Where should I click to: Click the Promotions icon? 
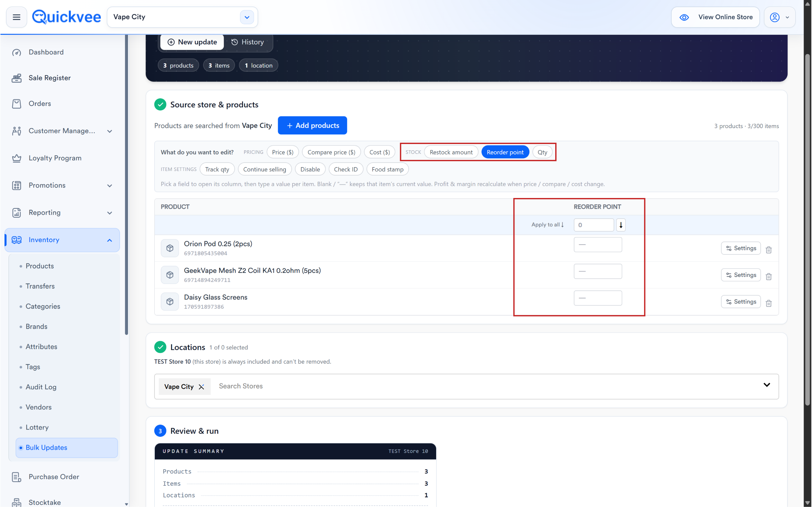point(16,185)
